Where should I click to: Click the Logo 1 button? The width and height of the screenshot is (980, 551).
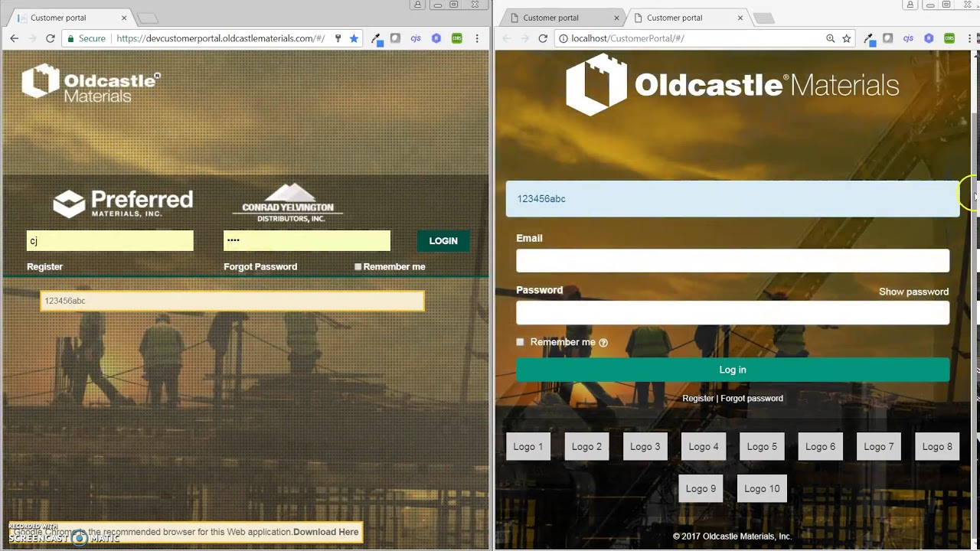point(528,447)
